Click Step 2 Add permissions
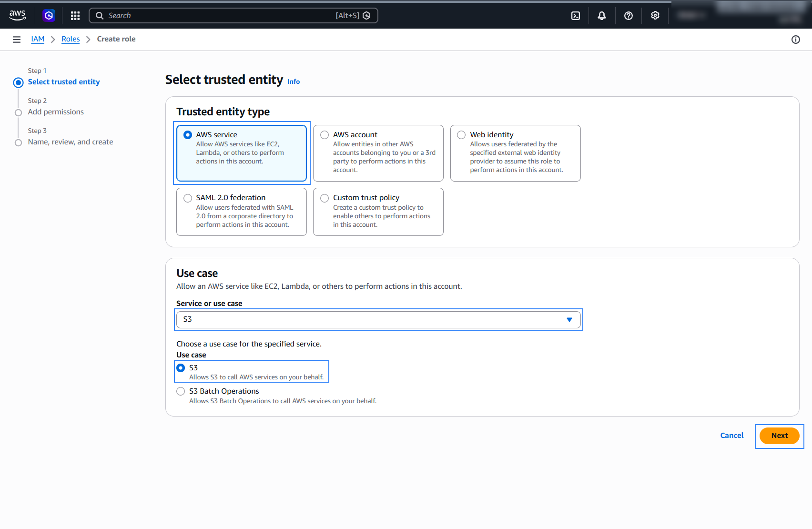The image size is (812, 529). 56,112
